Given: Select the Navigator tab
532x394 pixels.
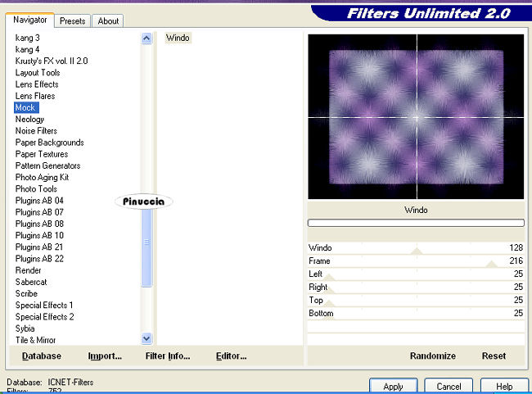Looking at the screenshot, I should (x=29, y=20).
